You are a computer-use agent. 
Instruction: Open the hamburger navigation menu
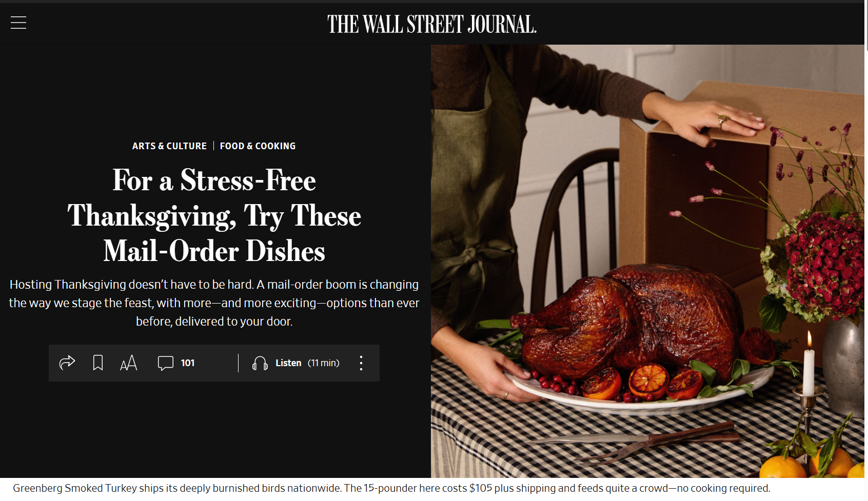[18, 23]
